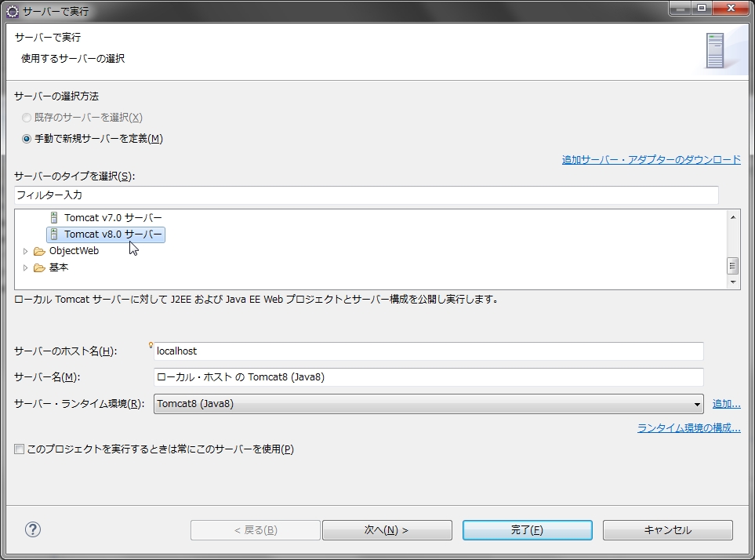Click the server list scroll down arrow

[733, 282]
